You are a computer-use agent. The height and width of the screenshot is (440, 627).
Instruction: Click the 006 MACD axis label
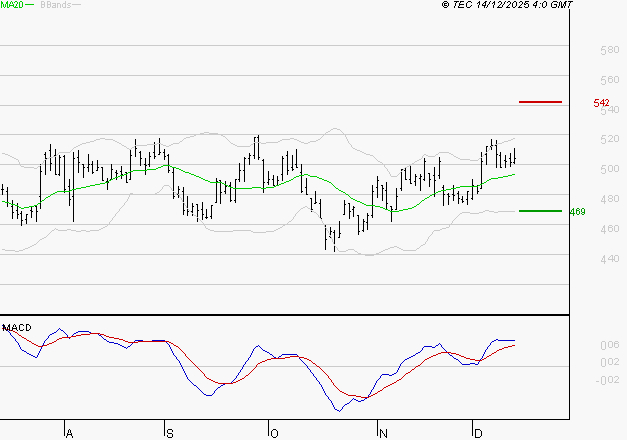(610, 345)
